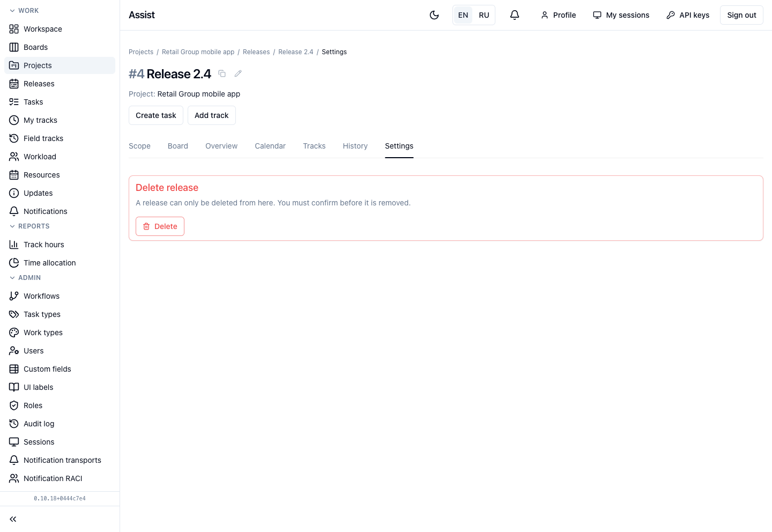The height and width of the screenshot is (532, 772).
Task: Open Audit log in the admin sidebar
Action: [60, 424]
